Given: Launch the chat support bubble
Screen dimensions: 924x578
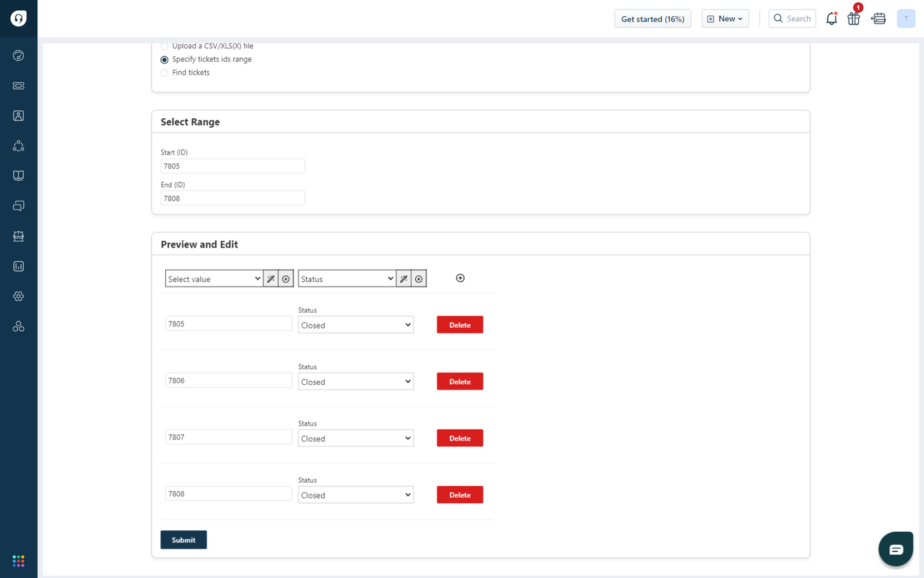Looking at the screenshot, I should [x=895, y=548].
